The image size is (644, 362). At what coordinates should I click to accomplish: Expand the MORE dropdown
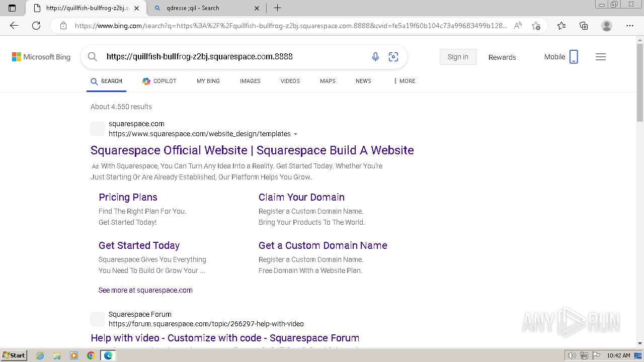[404, 81]
